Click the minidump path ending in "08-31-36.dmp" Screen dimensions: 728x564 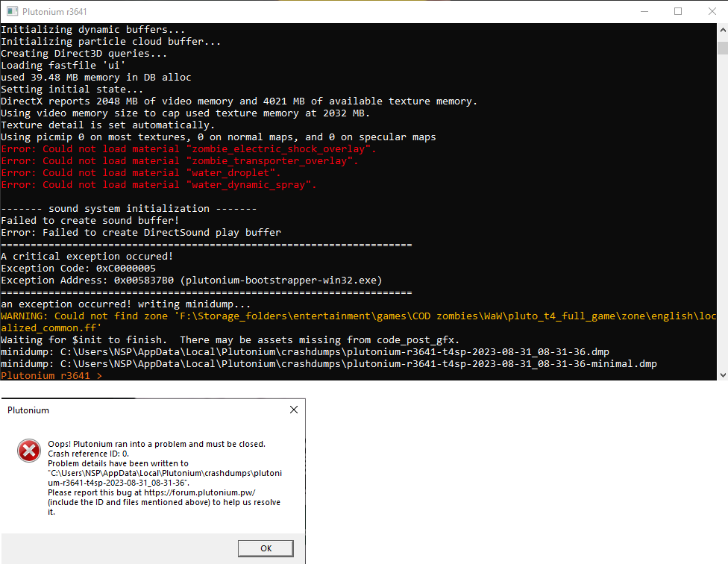pyautogui.click(x=305, y=352)
